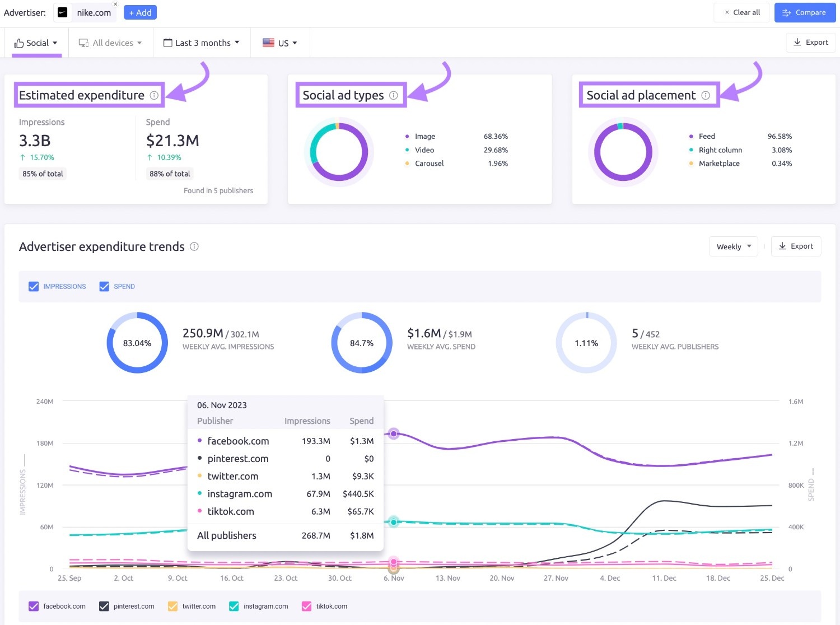Click the devices icon next to All devices

tap(83, 42)
